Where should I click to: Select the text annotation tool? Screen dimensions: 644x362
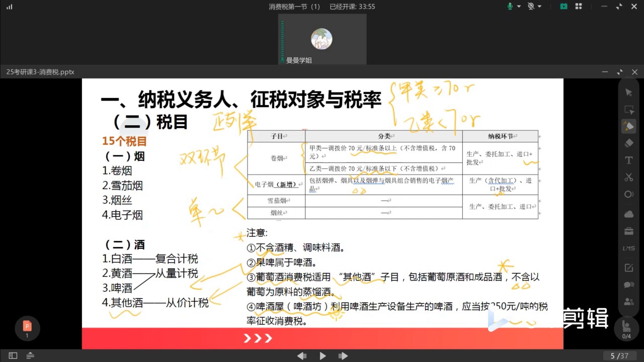628,160
